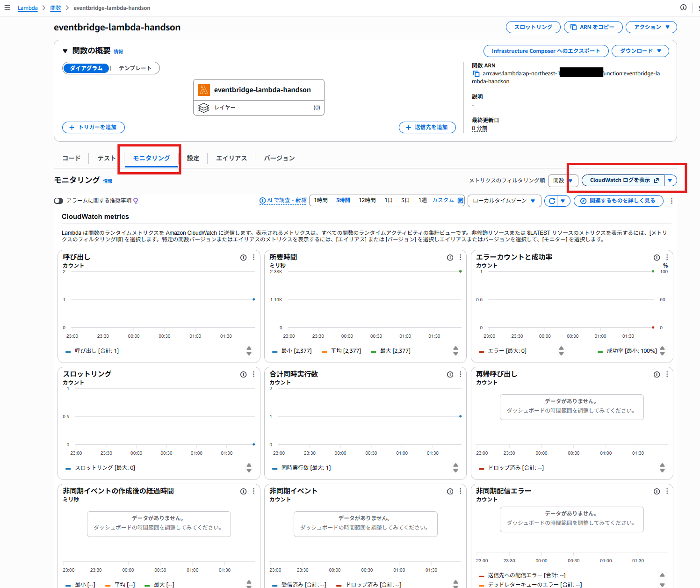Open 再帰呼び出し chart options menu
The width and height of the screenshot is (700, 588).
tap(667, 375)
